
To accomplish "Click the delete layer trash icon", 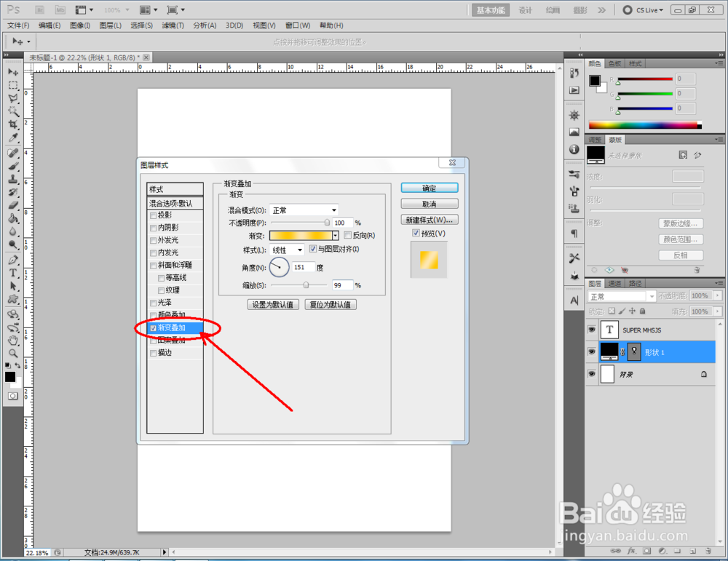I will [708, 551].
